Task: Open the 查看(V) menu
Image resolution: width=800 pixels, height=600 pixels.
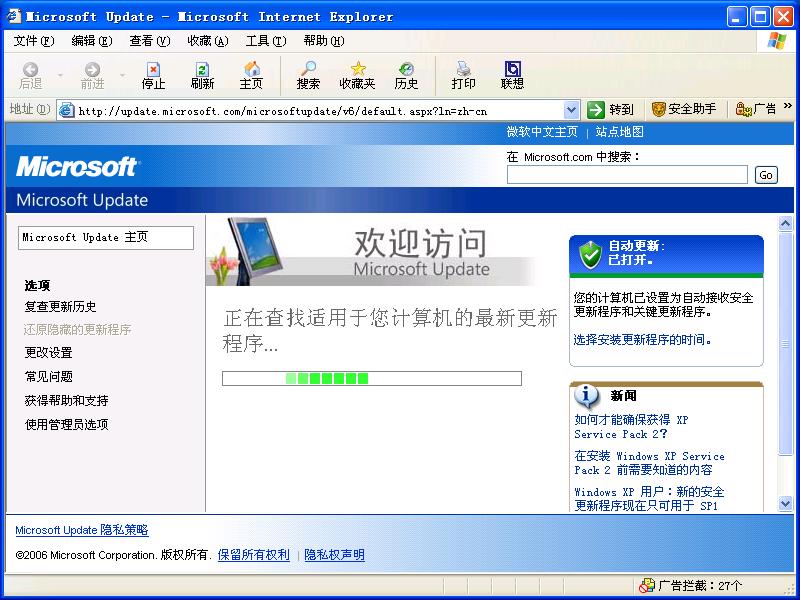Action: pyautogui.click(x=149, y=41)
